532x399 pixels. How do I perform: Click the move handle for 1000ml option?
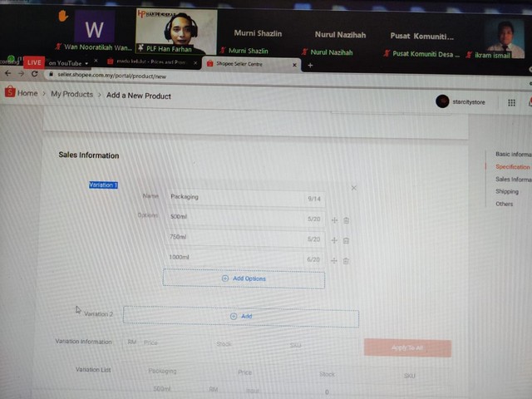[334, 260]
